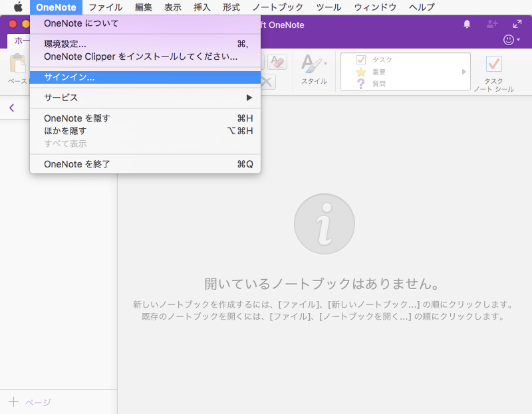The image size is (532, 414).
Task: Open the Apple menu
Action: (18, 7)
